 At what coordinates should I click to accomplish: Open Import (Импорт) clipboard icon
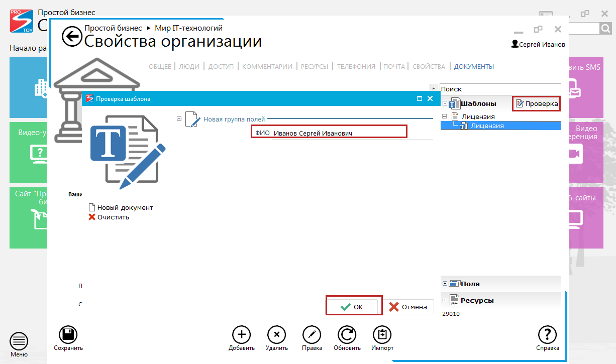[x=382, y=335]
